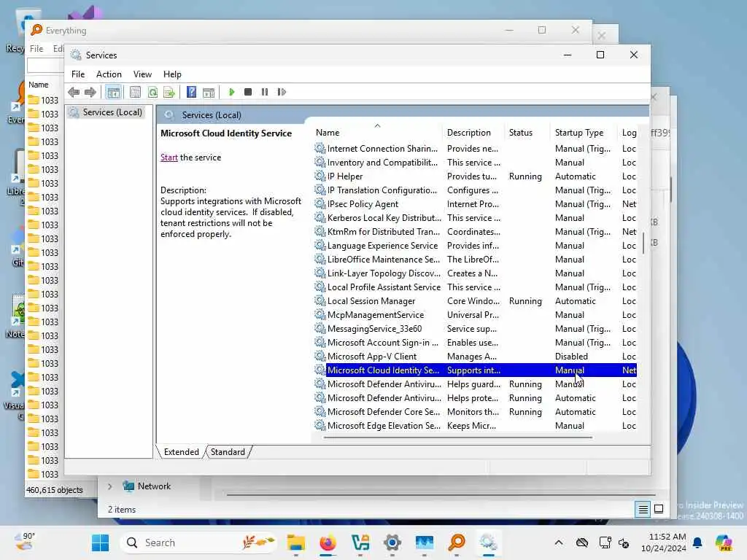
Task: Select Microsoft Edge Elevation Service row
Action: click(475, 426)
